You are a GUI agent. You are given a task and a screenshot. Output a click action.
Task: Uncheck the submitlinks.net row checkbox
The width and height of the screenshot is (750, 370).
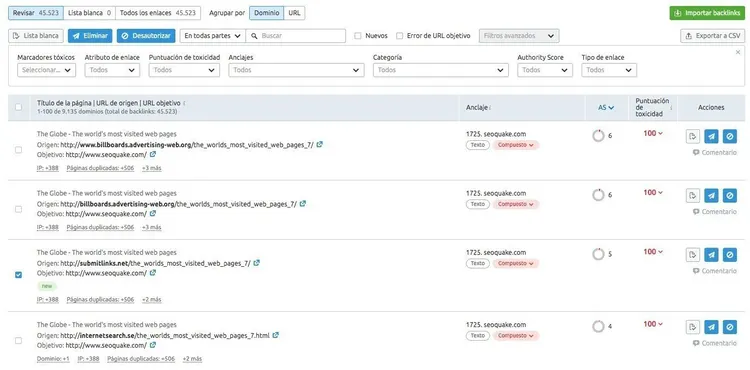click(18, 275)
